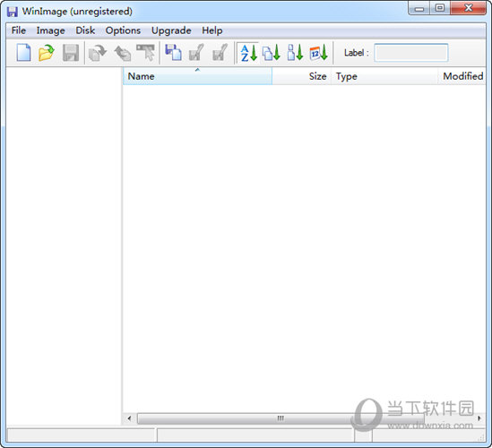492x448 pixels.
Task: Create a new image with the blank page icon
Action: pos(23,52)
